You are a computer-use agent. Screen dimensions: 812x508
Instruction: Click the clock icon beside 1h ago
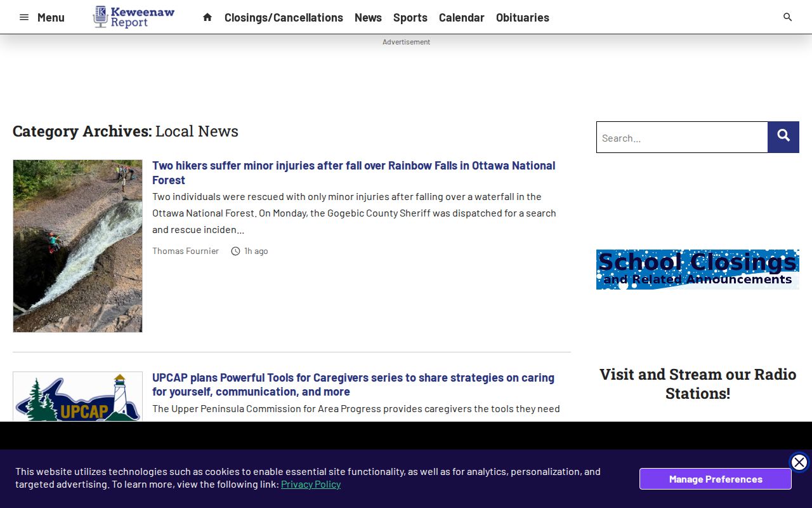coord(235,251)
